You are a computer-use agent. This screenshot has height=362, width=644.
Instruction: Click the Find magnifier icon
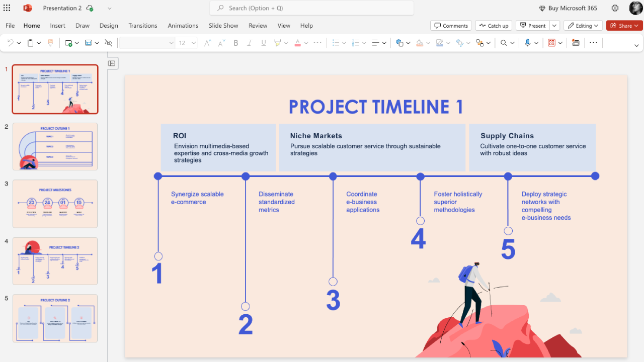[x=504, y=43]
